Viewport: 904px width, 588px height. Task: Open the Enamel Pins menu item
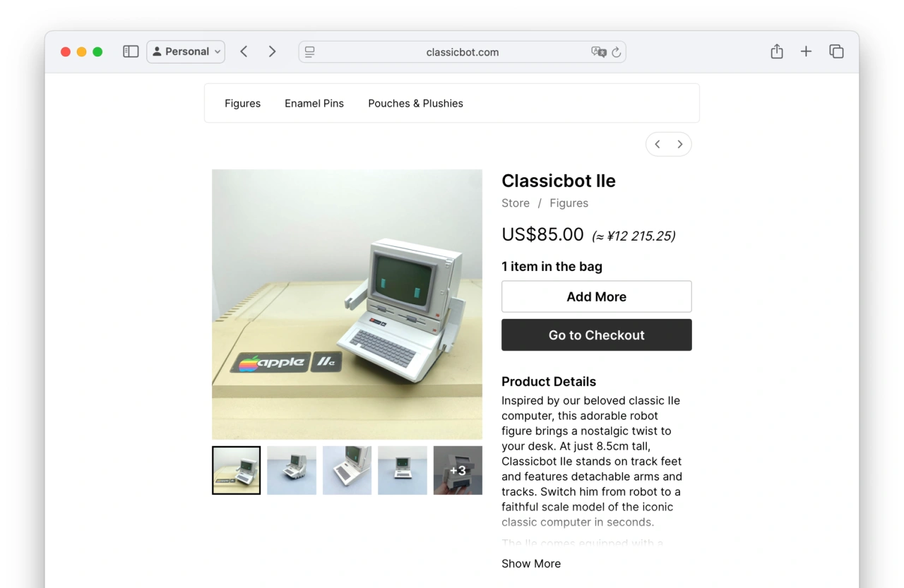point(314,103)
